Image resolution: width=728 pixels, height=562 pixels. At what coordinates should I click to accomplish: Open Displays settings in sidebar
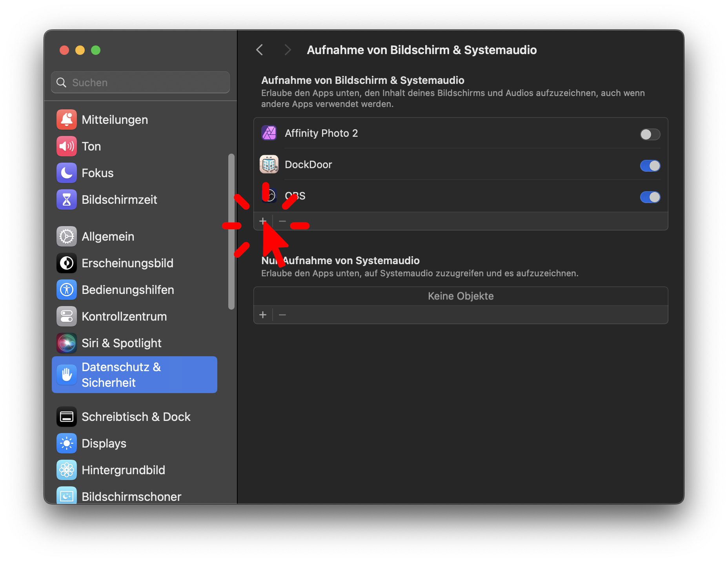104,443
